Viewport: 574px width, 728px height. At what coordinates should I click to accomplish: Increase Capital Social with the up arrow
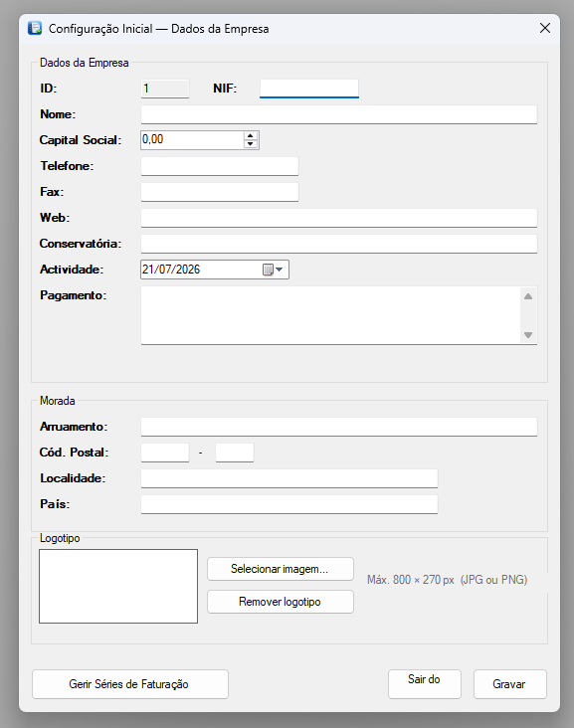pos(251,135)
